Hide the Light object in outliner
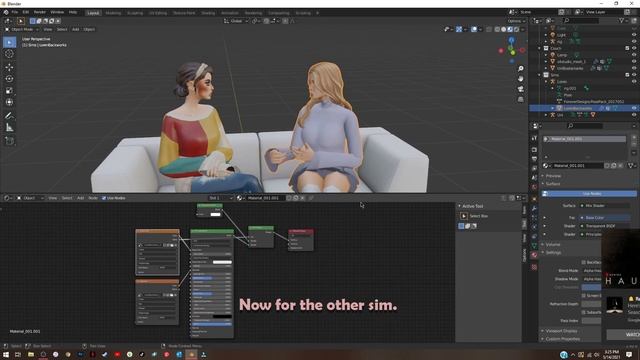 point(634,35)
